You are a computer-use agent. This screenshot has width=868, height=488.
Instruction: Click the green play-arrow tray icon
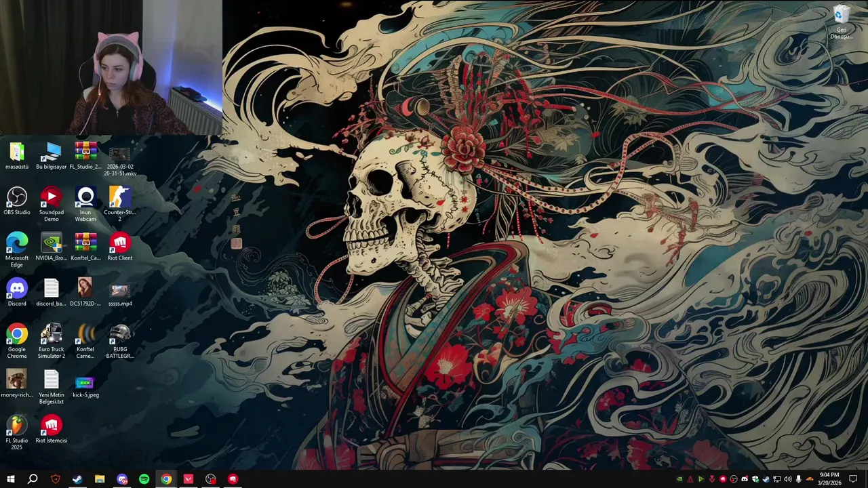[x=701, y=479]
